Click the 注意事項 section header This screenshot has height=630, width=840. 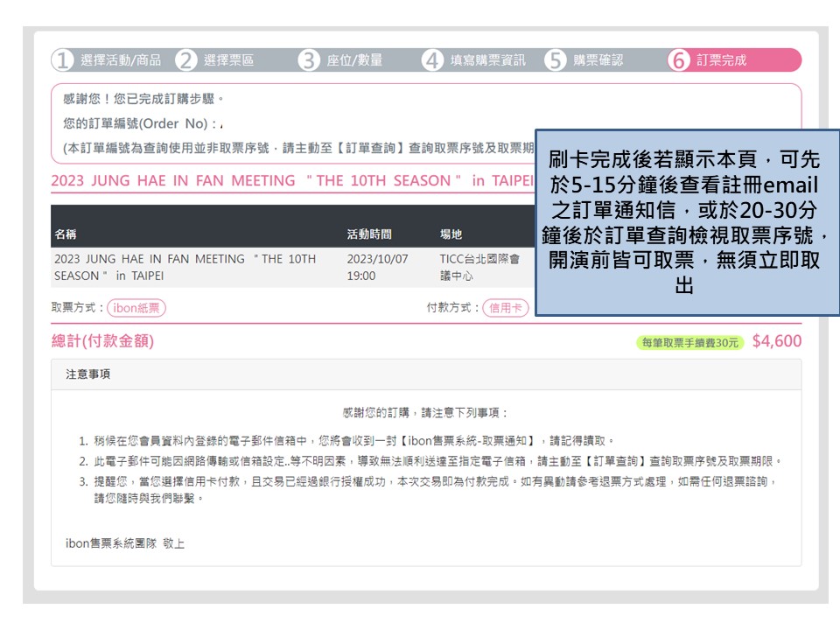point(87,374)
